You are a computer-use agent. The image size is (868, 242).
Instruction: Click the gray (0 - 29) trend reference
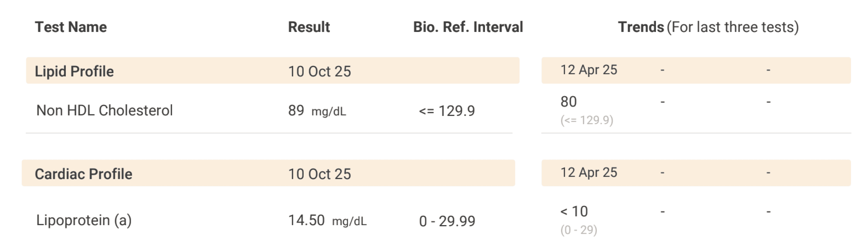[579, 230]
